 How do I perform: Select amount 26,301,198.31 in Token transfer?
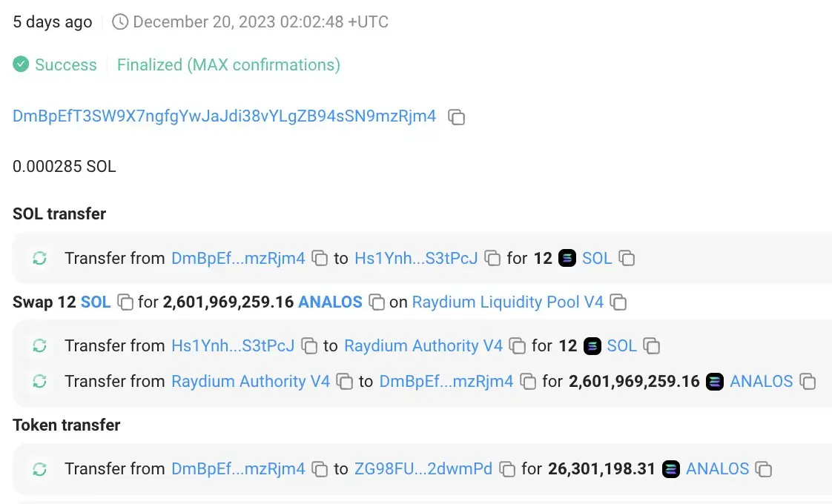pyautogui.click(x=601, y=469)
